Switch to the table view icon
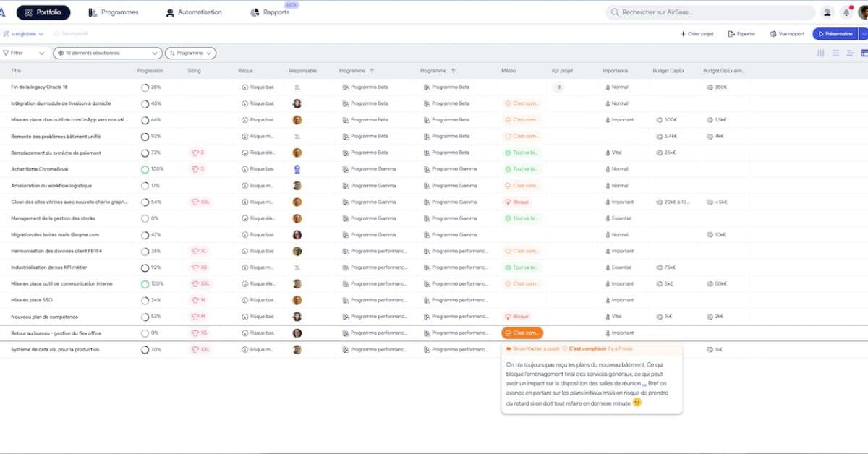This screenshot has width=868, height=454. 864,53
